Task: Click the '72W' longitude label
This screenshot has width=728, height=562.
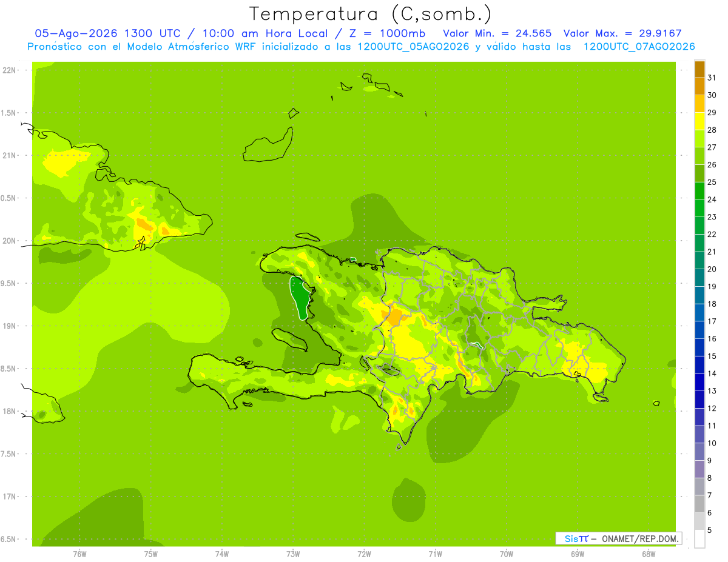Action: click(x=364, y=554)
